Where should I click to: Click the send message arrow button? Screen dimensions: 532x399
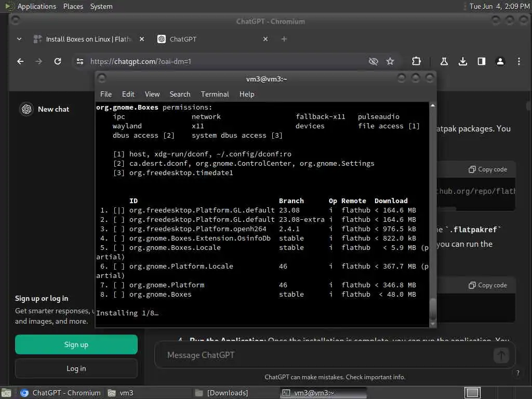click(501, 355)
